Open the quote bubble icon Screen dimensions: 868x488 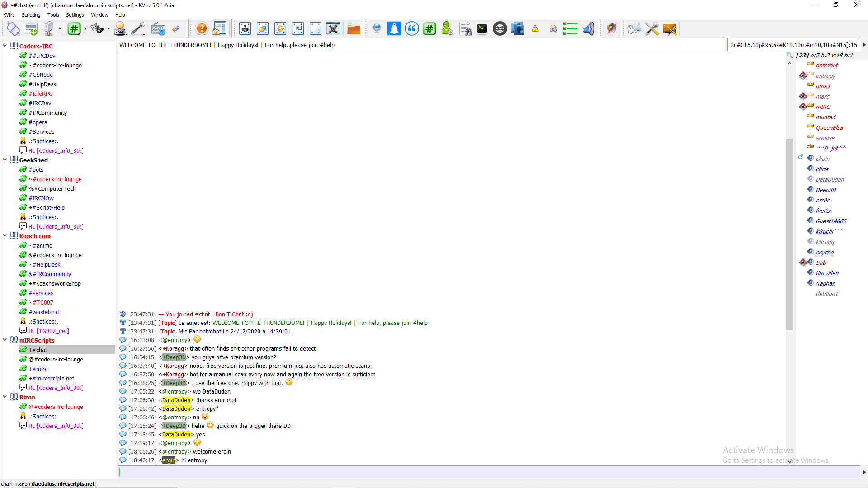pyautogui.click(x=412, y=29)
